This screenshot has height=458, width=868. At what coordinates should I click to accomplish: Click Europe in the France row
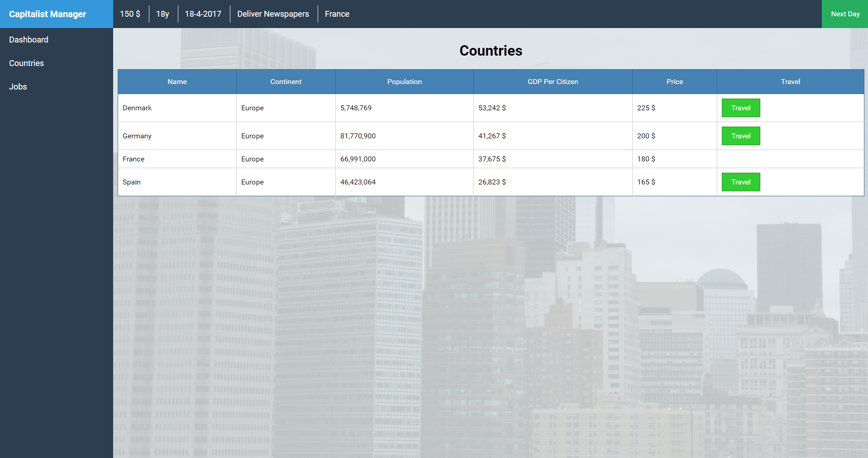click(253, 159)
